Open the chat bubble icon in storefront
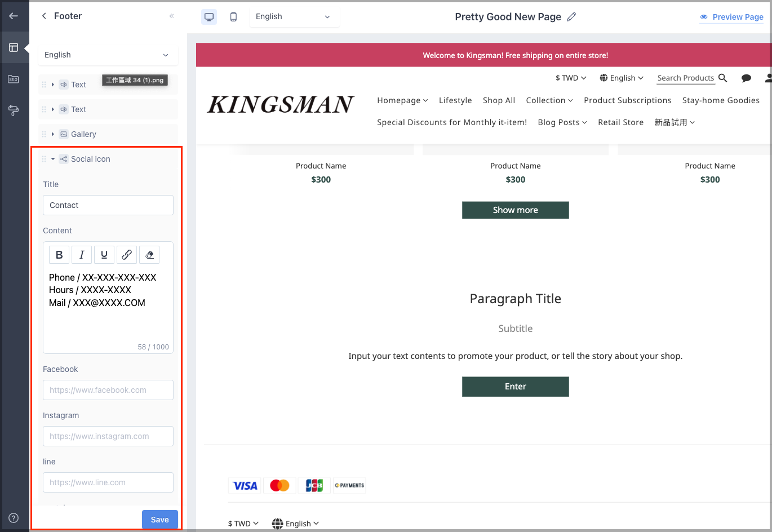Image resolution: width=772 pixels, height=532 pixels. coord(746,78)
